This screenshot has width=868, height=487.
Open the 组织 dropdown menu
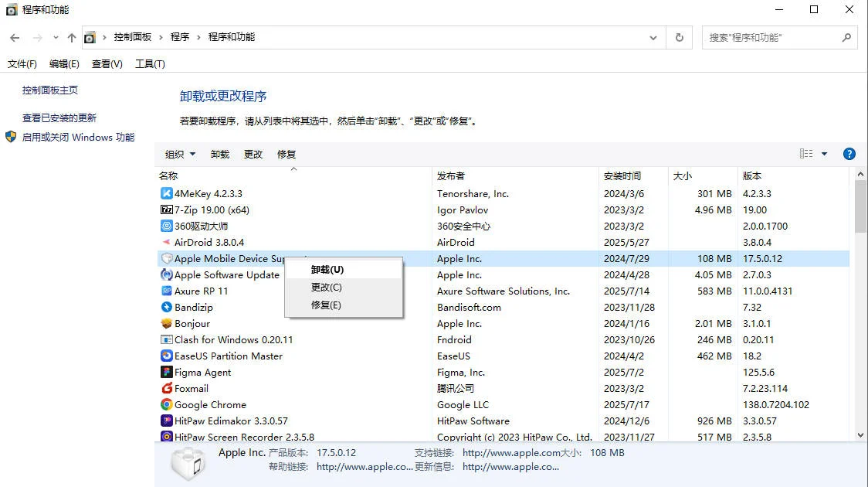180,154
